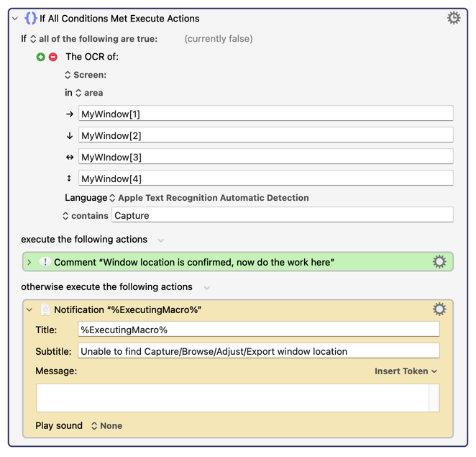This screenshot has height=457, width=476.
Task: Click the curly braces If action icon
Action: pos(31,18)
